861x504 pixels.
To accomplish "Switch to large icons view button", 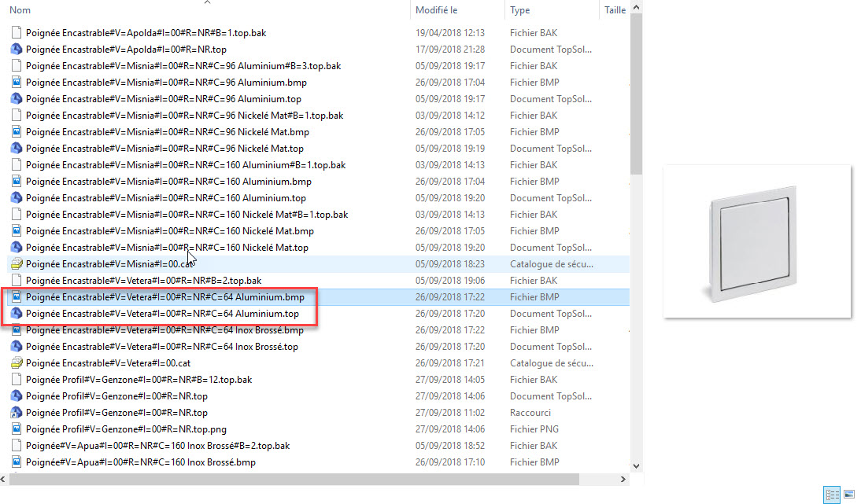I will (849, 494).
